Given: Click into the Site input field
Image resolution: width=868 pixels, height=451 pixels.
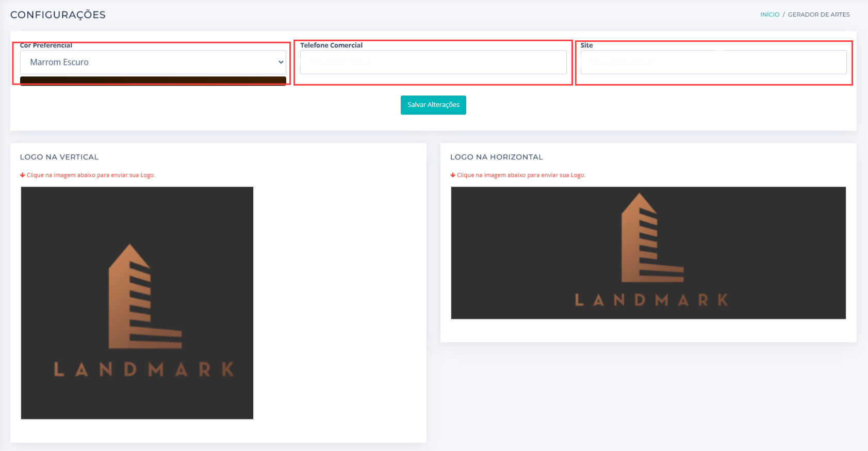Looking at the screenshot, I should [713, 62].
